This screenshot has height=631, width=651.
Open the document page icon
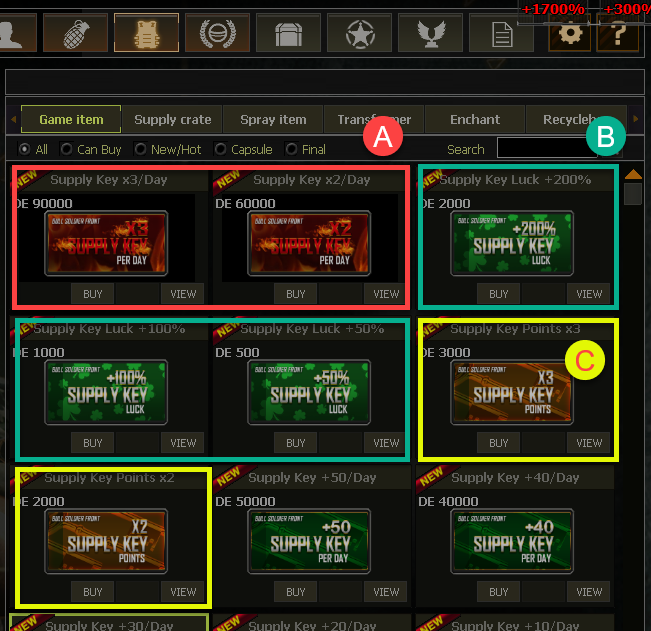(x=502, y=32)
